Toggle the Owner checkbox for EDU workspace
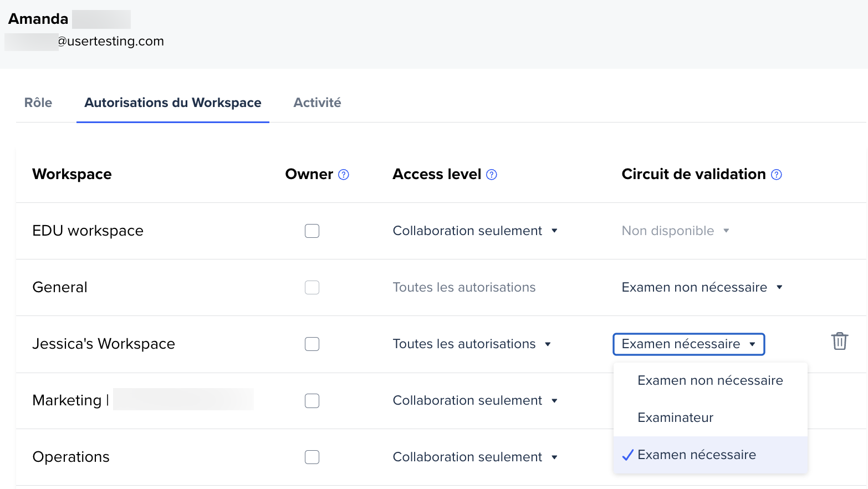Viewport: 868px width, 489px height. 312,231
